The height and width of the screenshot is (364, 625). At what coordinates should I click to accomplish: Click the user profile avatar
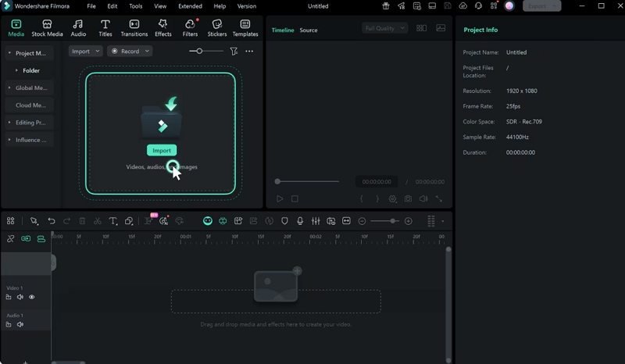click(x=509, y=6)
